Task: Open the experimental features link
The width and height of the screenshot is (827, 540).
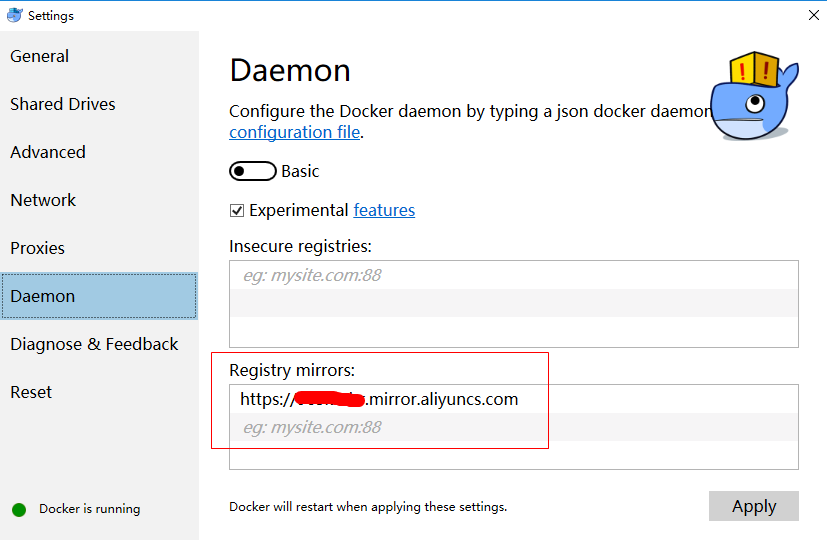Action: click(384, 210)
